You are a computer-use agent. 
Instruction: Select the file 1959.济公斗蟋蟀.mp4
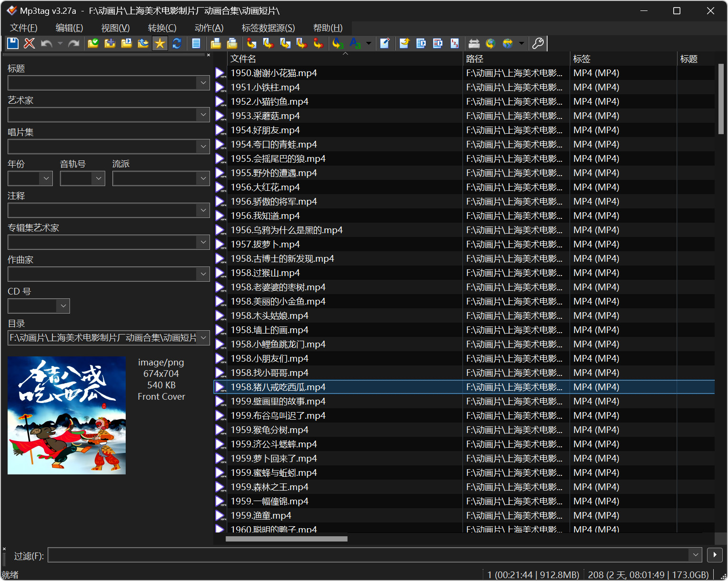click(x=274, y=444)
